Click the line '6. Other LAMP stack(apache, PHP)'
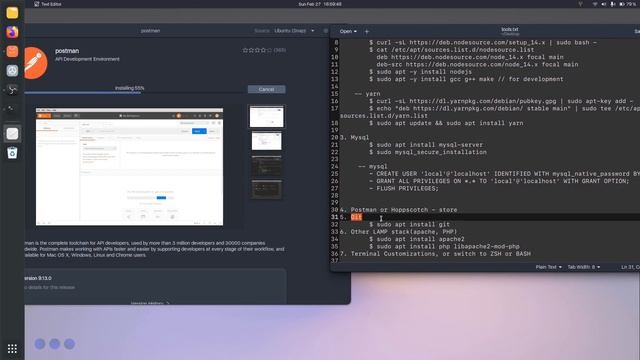This screenshot has height=360, width=640. click(399, 232)
